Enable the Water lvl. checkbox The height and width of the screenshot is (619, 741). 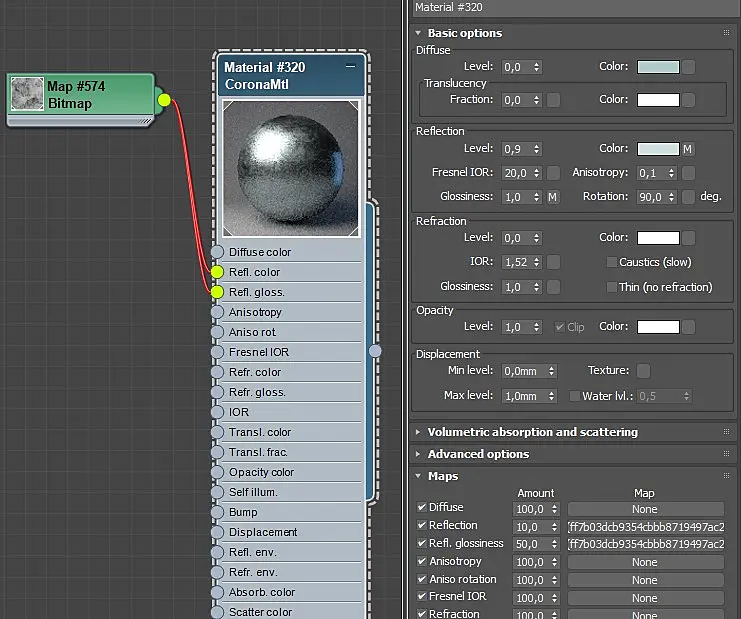click(x=574, y=396)
